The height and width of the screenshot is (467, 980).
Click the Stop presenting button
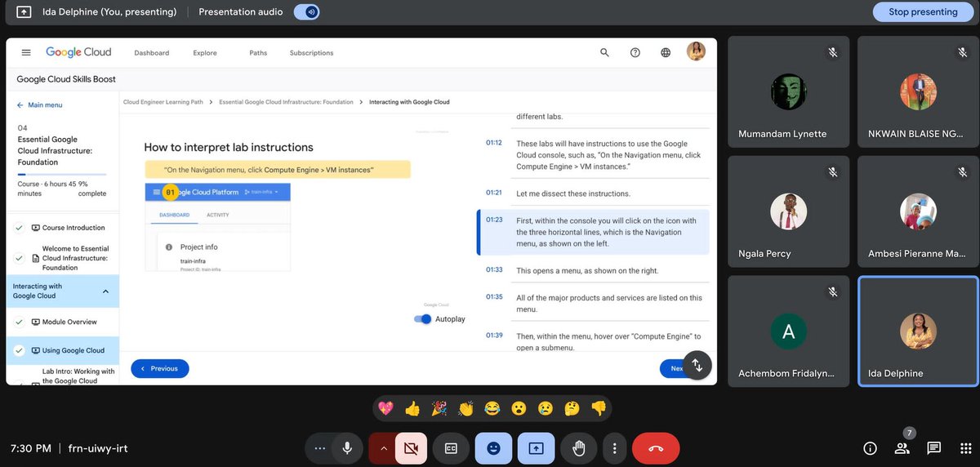tap(923, 12)
